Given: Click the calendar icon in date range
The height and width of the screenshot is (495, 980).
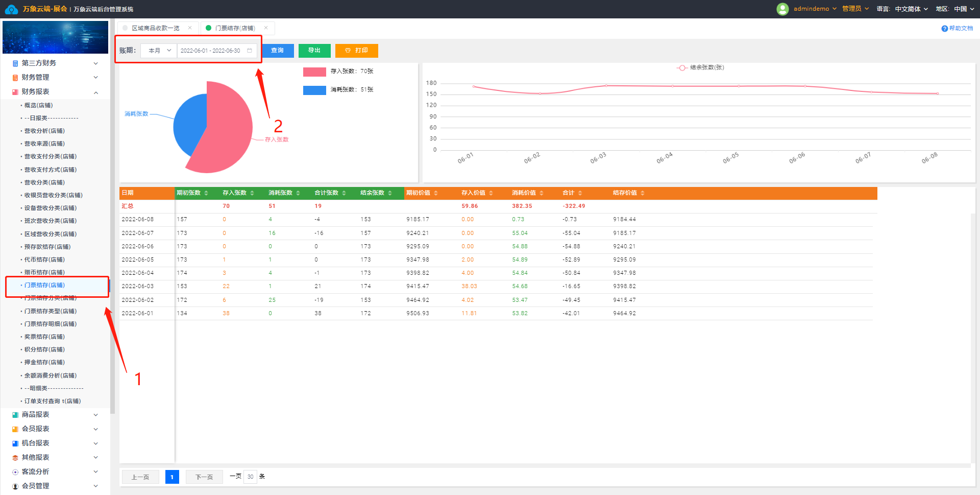Looking at the screenshot, I should point(250,51).
